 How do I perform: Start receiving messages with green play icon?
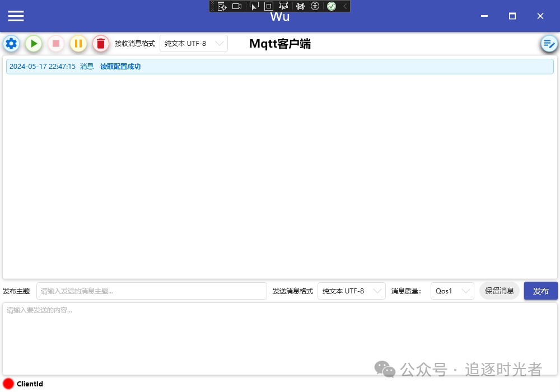pos(34,44)
